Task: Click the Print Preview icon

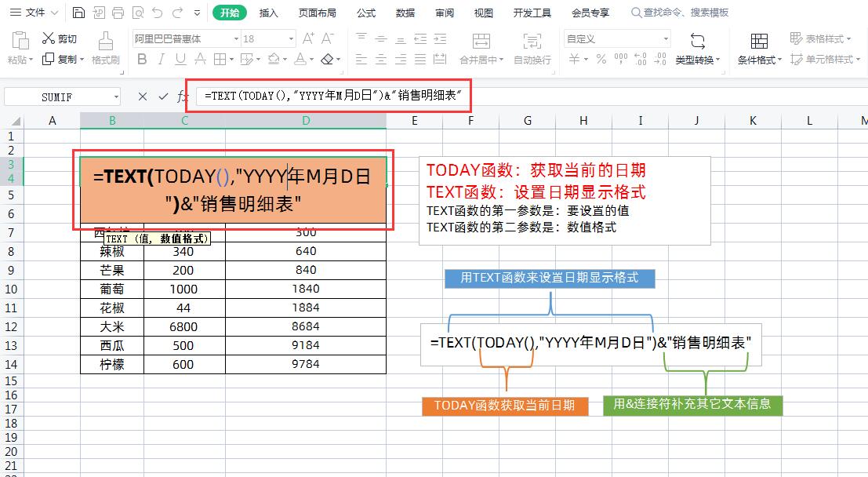Action: click(138, 13)
